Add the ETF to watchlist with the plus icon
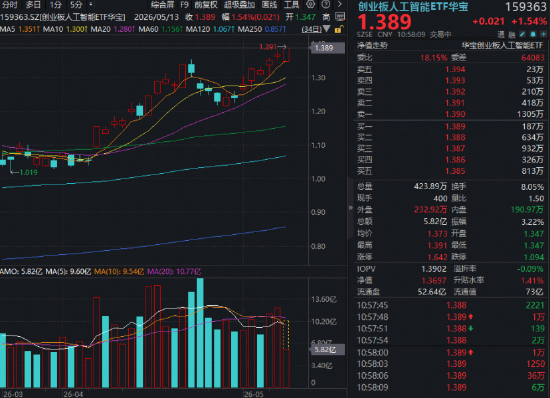Viewport: 550px width, 398px height. 544,34
